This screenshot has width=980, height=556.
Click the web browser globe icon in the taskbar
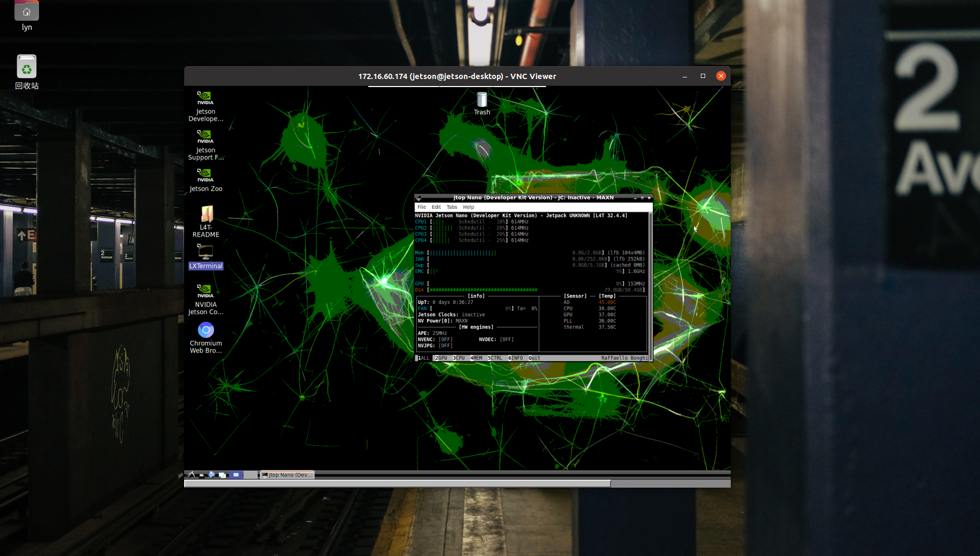[212, 475]
